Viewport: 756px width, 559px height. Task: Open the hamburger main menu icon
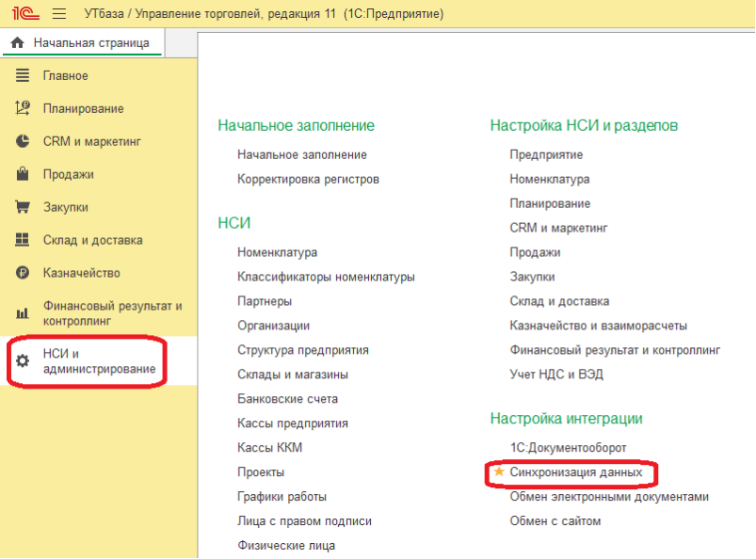tap(58, 14)
